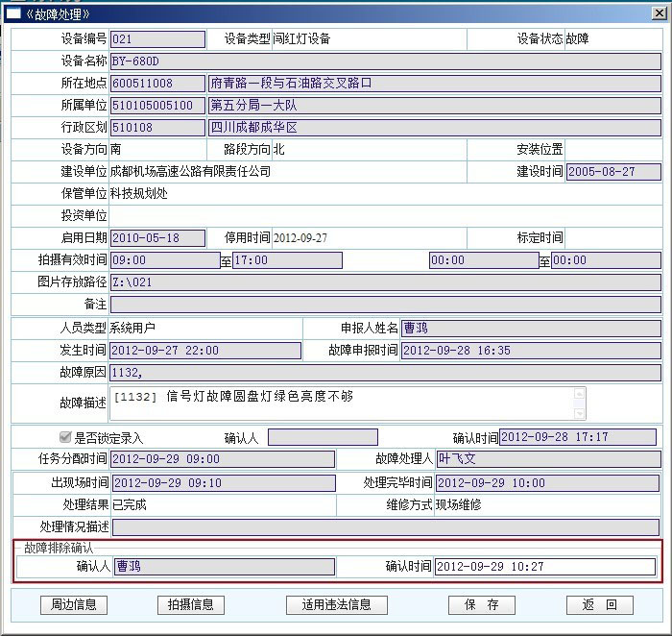672x636 pixels.
Task: Click 故障处理人 field 叶飞文
Action: pos(548,459)
